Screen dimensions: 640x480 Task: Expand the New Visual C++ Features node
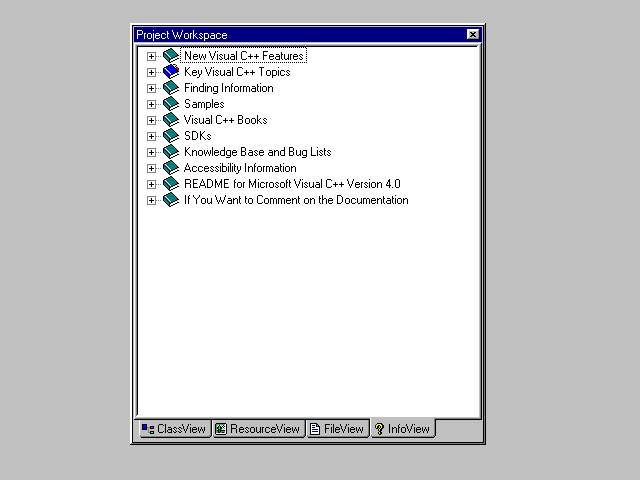point(152,56)
